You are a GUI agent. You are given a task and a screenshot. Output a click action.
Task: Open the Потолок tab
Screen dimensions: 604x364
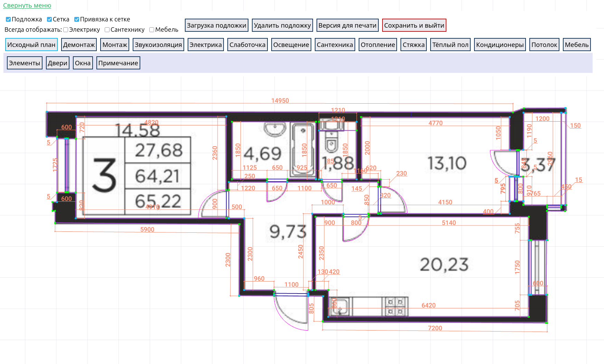(x=544, y=45)
